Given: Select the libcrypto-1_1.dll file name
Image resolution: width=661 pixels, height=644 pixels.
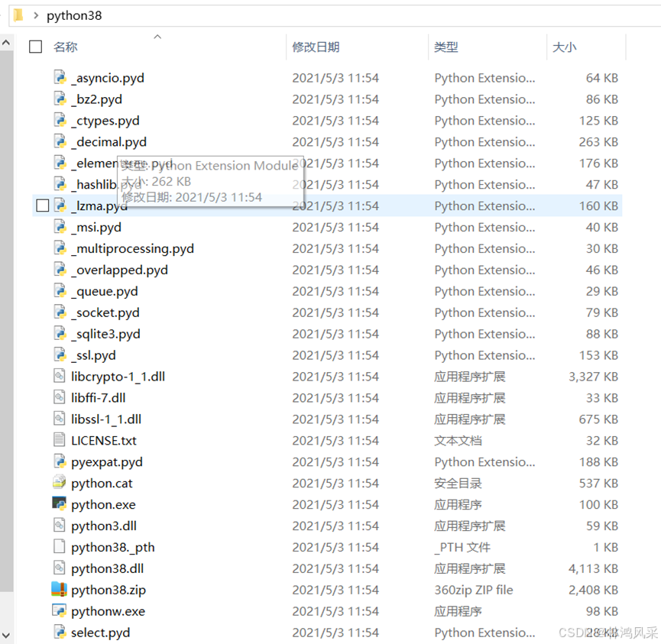Looking at the screenshot, I should 118,377.
